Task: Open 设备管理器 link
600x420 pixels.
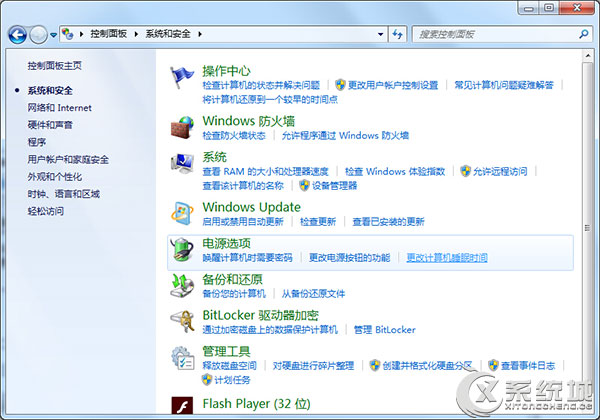Action: point(334,186)
